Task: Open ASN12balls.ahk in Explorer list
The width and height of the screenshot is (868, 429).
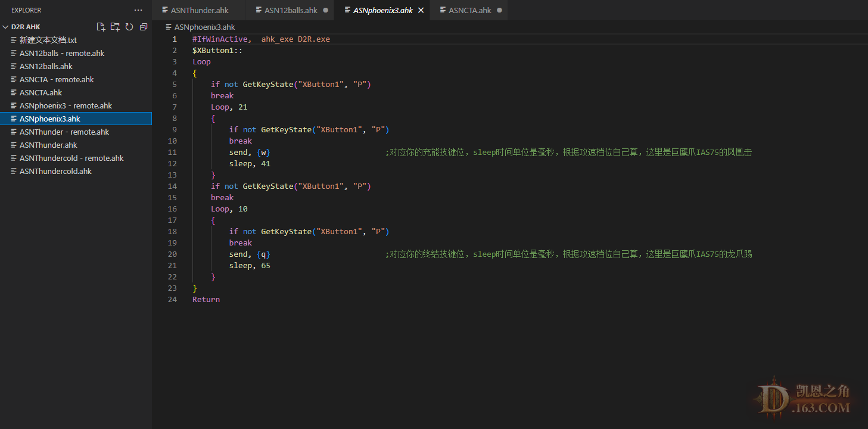Action: point(76,66)
